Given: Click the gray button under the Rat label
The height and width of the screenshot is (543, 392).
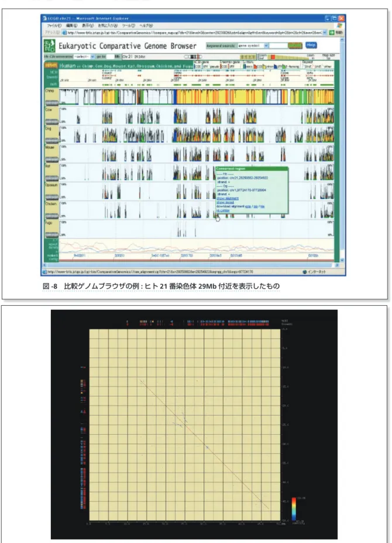Looking at the screenshot, I should coord(52,178).
